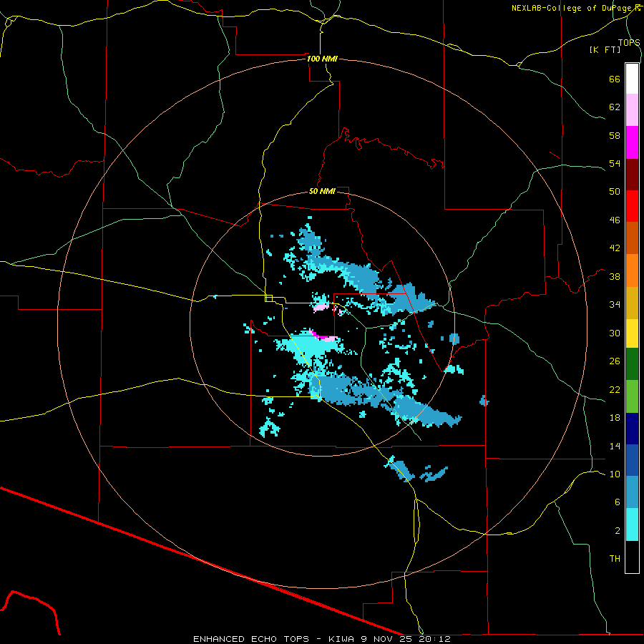Click the black TH threshold swatch
Viewport: 644px width, 644px height.
point(632,557)
